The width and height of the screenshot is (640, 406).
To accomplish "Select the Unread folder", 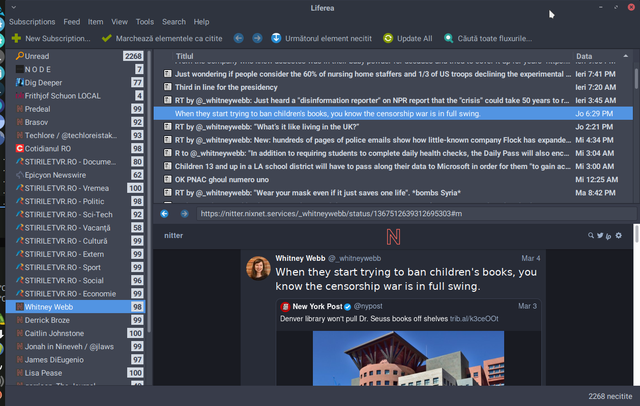I will 76,56.
